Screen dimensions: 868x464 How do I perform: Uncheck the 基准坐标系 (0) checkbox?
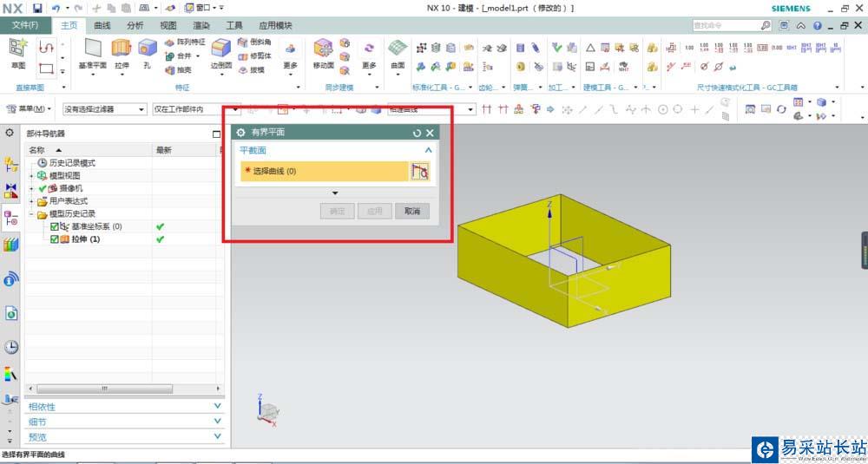[x=54, y=226]
